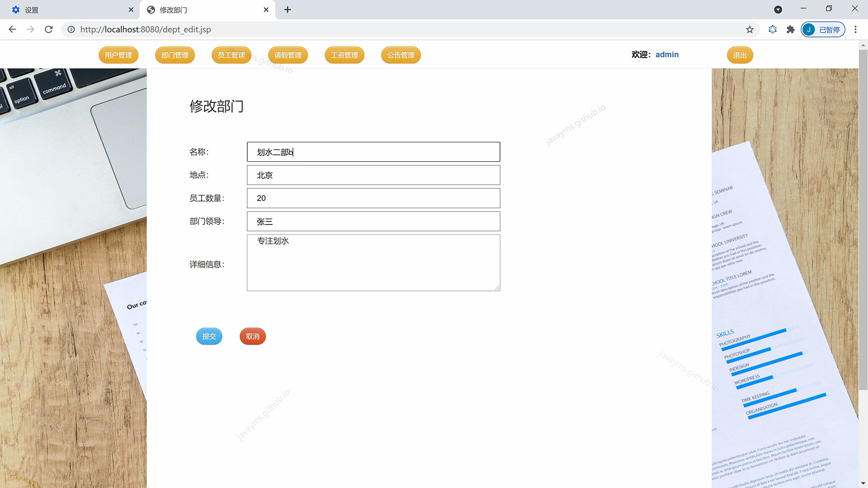Viewport: 868px width, 488px height.
Task: Log out via the 退出 button
Action: tap(740, 55)
